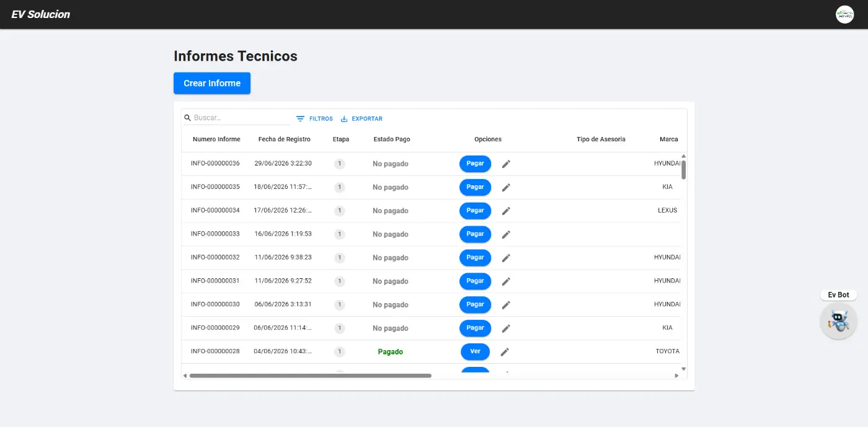Open the user avatar in the top bar
This screenshot has width=868, height=427.
[844, 14]
